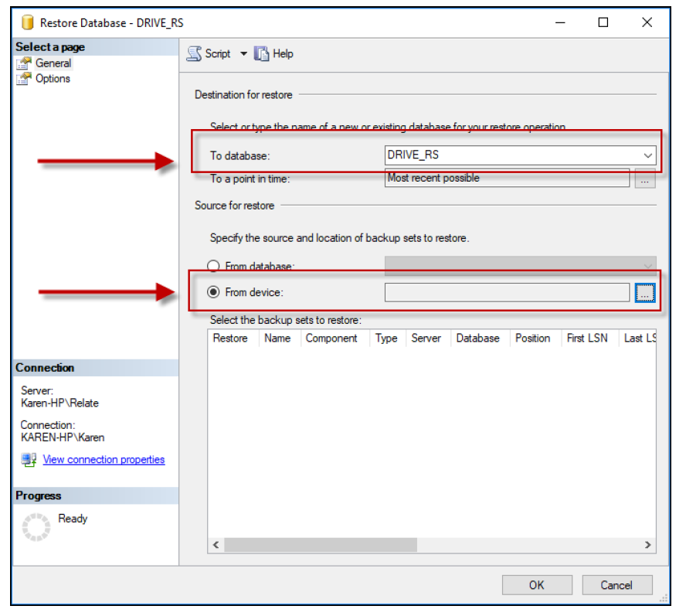
Task: Click the Type column header
Action: coord(386,339)
